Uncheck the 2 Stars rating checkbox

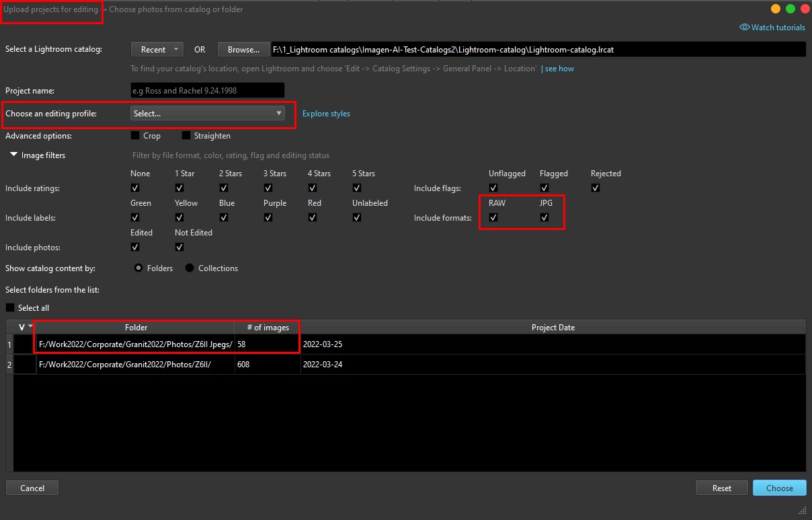[224, 188]
